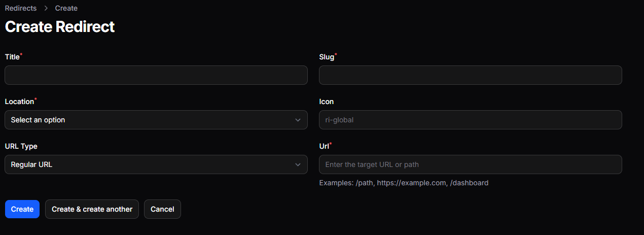Screen dimensions: 644x235
Task: Focus the Slug text field
Action: coord(470,75)
